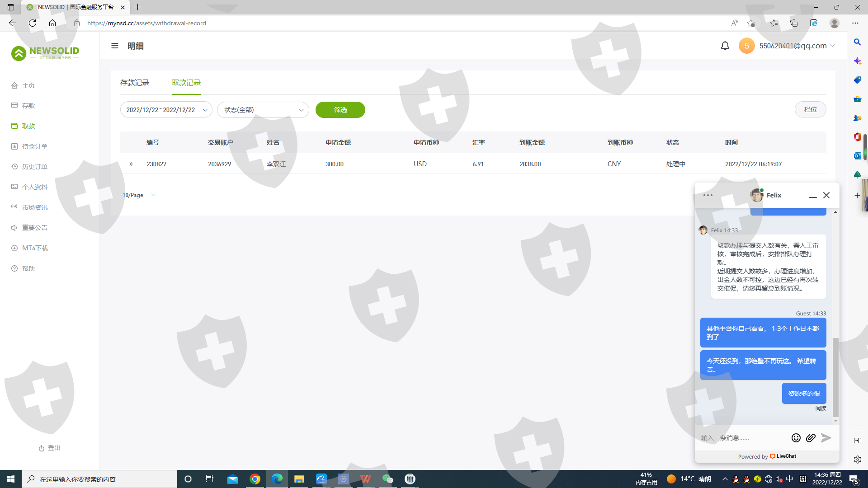Image resolution: width=868 pixels, height=488 pixels.
Task: Send chat message with arrow icon
Action: [x=826, y=437]
